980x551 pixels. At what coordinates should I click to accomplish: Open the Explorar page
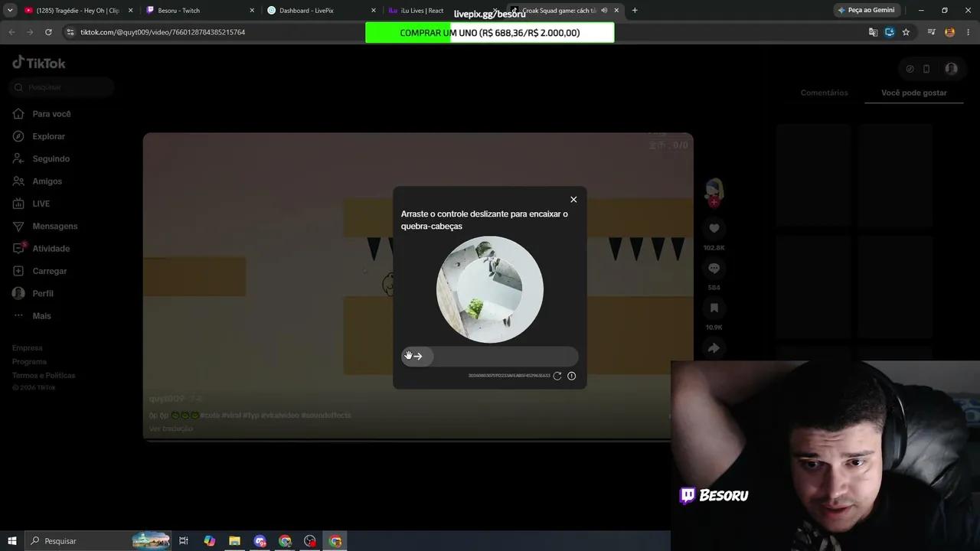[x=39, y=136]
